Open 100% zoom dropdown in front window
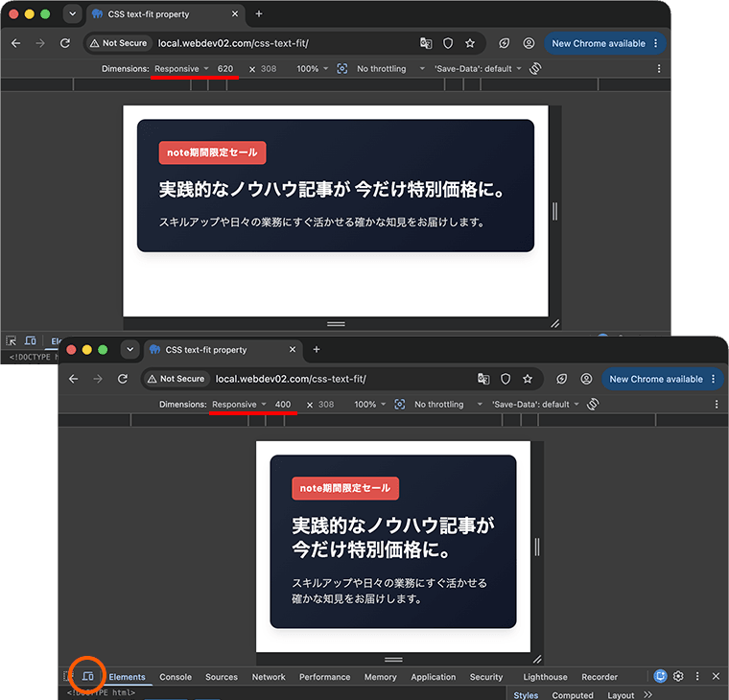Viewport: 729px width, 700px height. (369, 405)
